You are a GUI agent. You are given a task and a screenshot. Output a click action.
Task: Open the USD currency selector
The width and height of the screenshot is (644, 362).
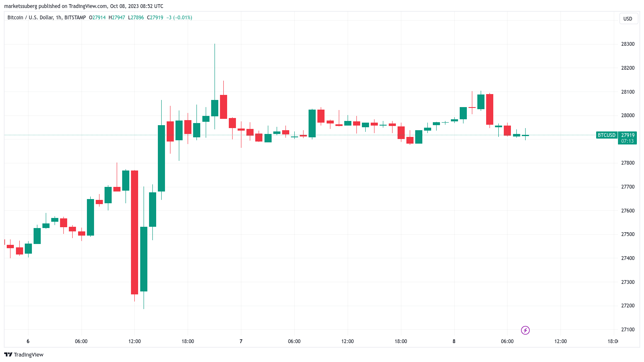(628, 18)
